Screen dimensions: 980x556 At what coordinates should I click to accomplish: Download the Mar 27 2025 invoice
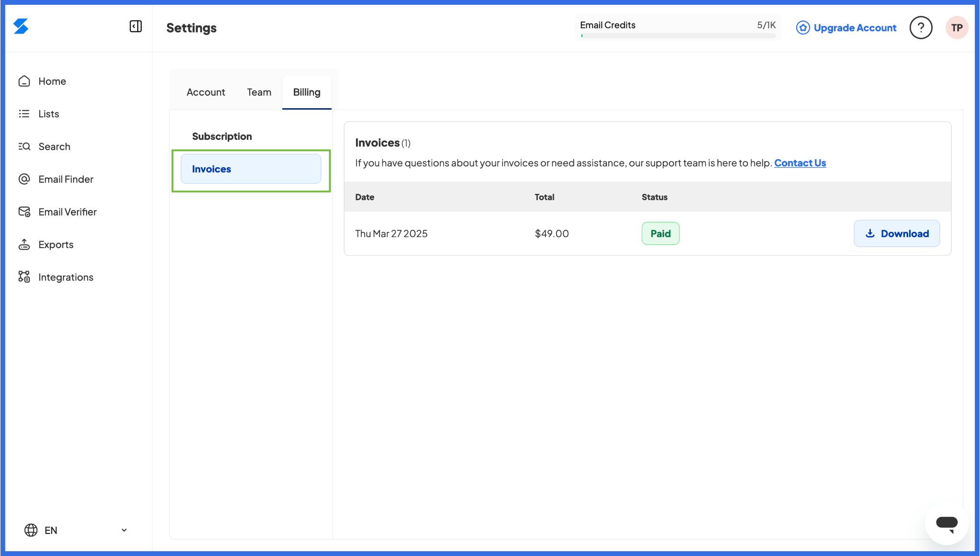pyautogui.click(x=897, y=234)
